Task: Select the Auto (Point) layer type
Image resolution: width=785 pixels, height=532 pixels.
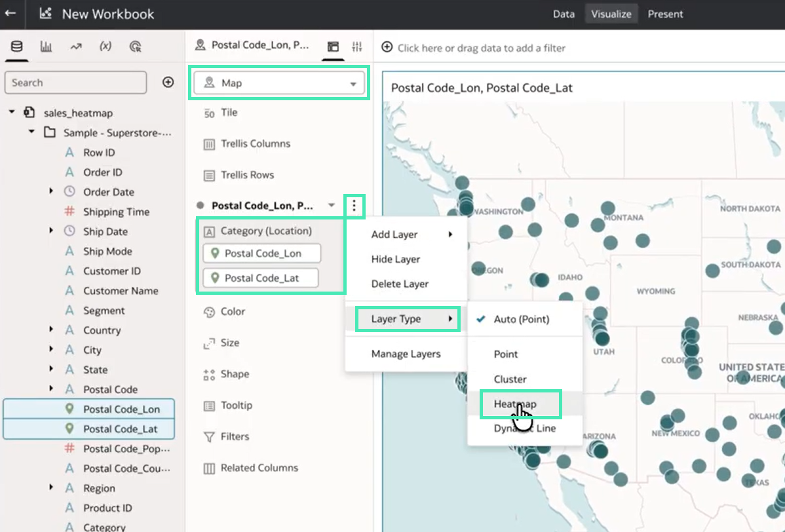Action: 521,319
